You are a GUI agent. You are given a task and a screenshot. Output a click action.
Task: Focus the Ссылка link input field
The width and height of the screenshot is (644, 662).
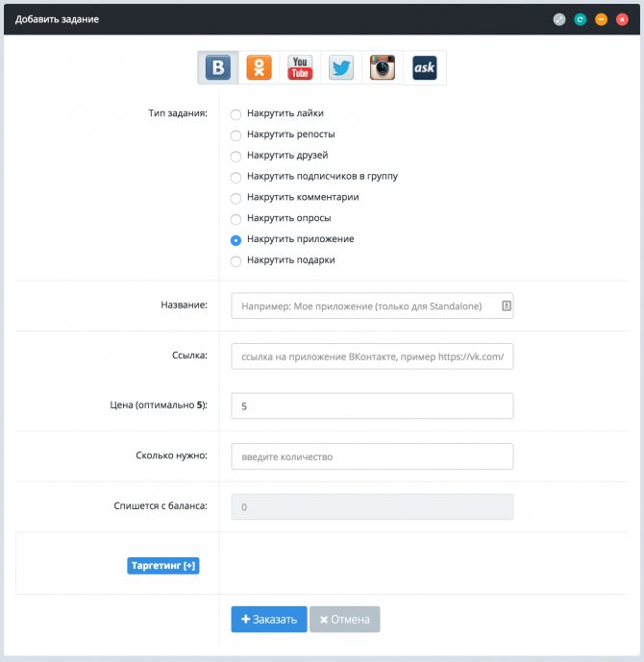point(372,356)
